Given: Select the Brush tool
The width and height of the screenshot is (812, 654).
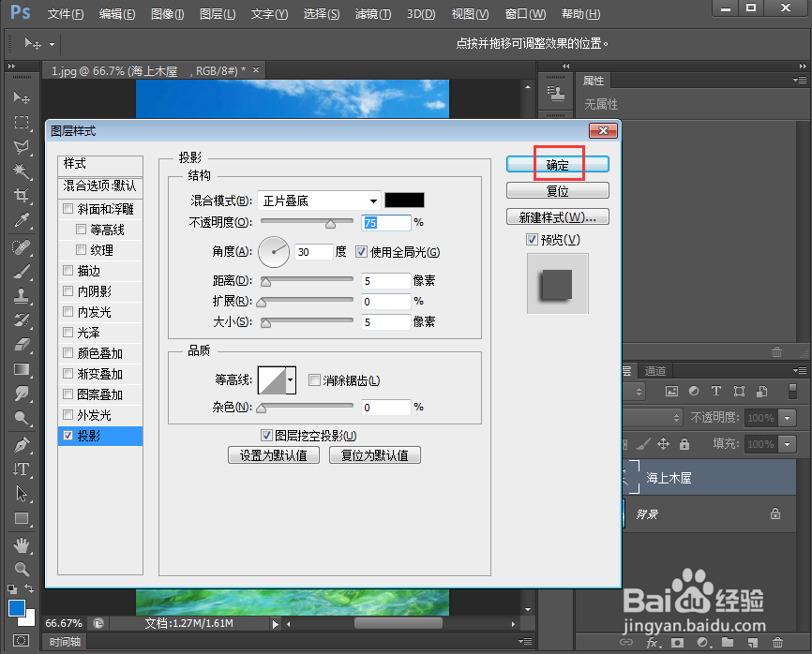Looking at the screenshot, I should coord(22,272).
